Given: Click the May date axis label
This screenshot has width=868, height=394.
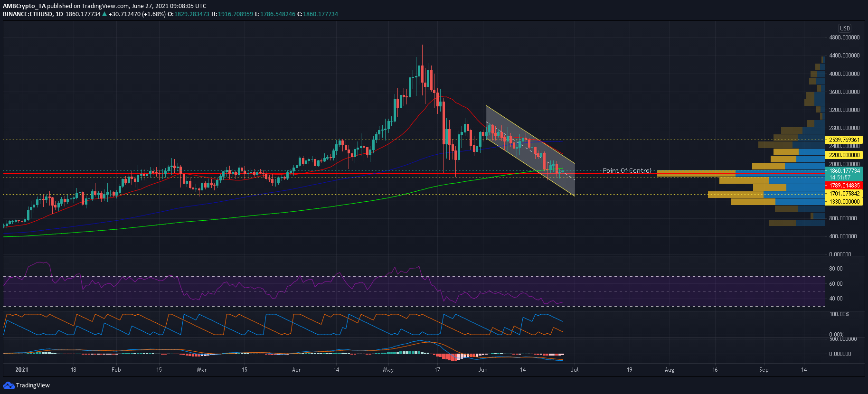Looking at the screenshot, I should [x=388, y=370].
